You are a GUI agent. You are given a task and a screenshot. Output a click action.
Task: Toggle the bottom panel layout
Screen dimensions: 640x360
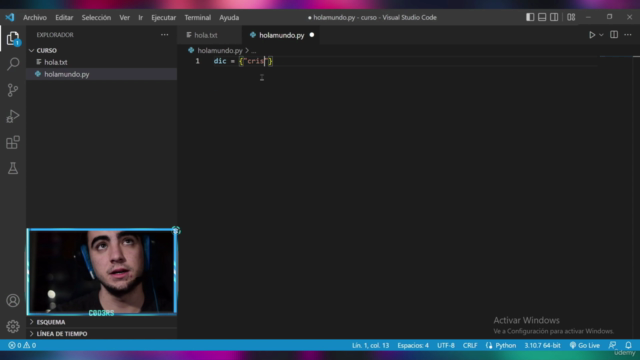(542, 17)
